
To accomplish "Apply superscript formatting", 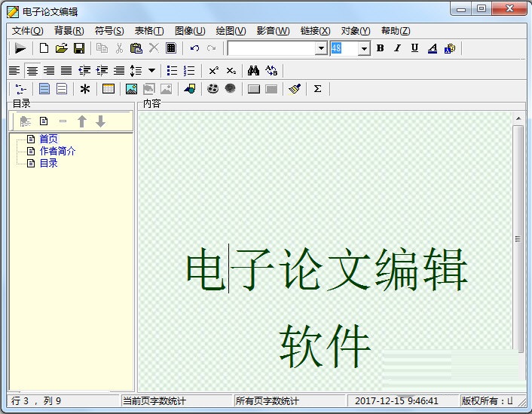I will coord(214,71).
